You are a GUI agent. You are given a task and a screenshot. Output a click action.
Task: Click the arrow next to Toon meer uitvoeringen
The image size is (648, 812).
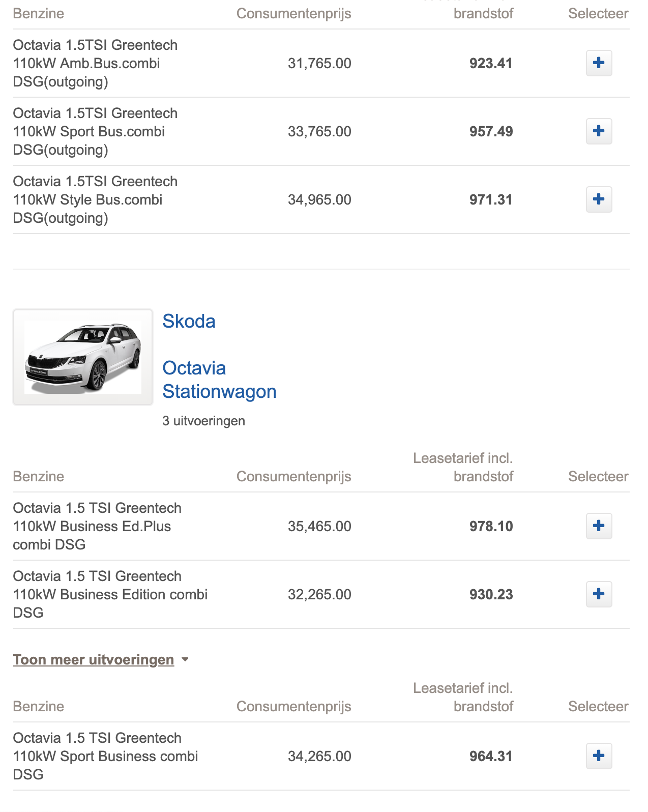point(185,659)
